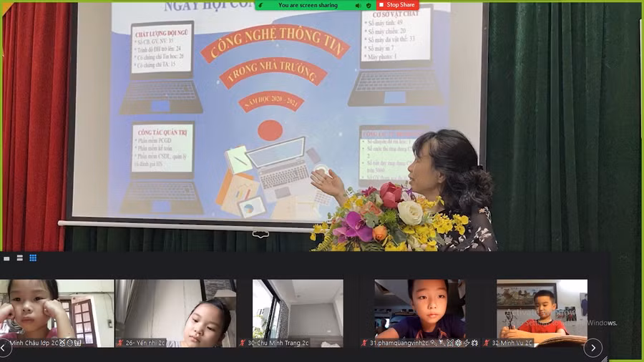Select 32 Minh Vu 2C video thumbnail
The image size is (644, 362).
(542, 313)
